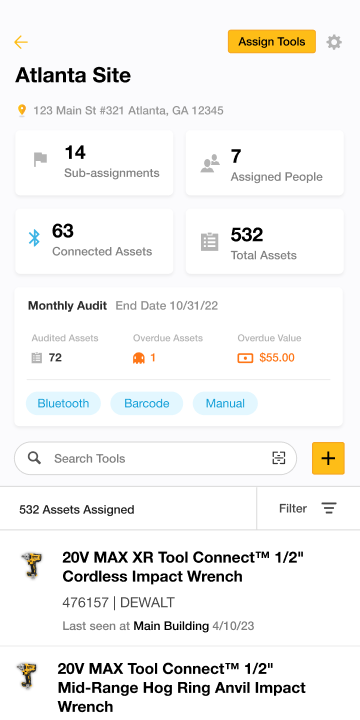
Task: Go back using the yellow arrow
Action: (x=21, y=42)
